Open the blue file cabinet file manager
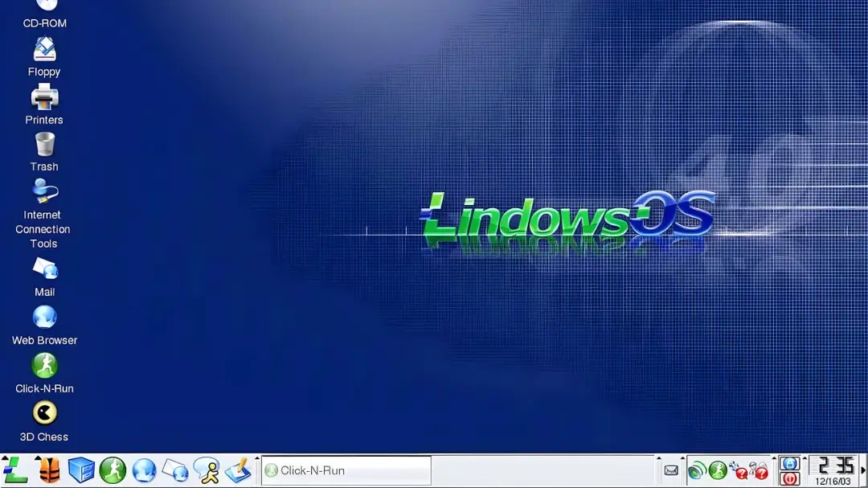The width and height of the screenshot is (868, 488). pyautogui.click(x=81, y=470)
